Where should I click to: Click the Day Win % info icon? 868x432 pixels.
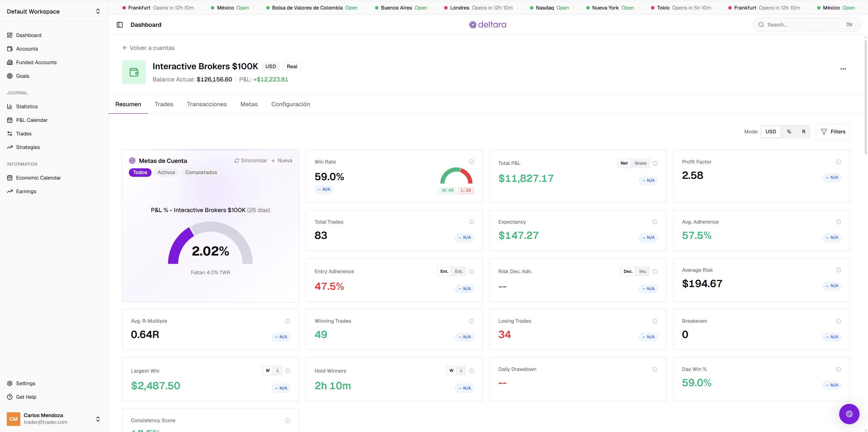(x=839, y=369)
